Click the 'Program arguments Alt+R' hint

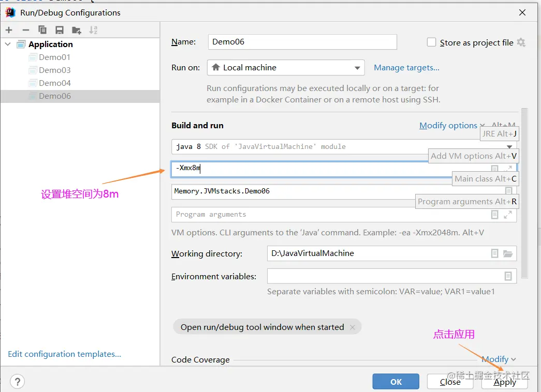[x=467, y=202]
